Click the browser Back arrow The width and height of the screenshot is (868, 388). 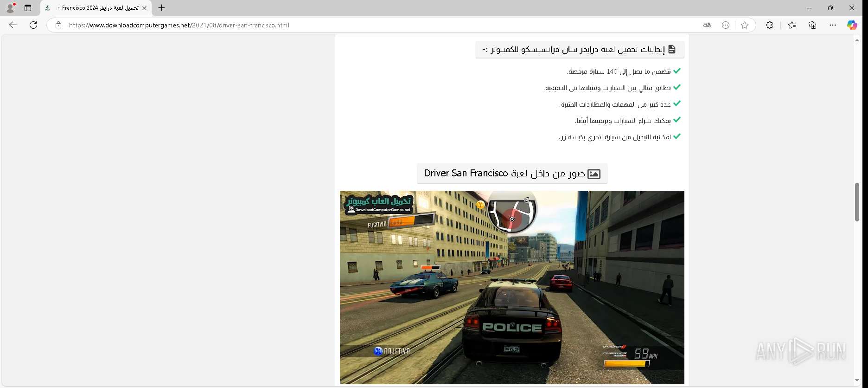(13, 25)
